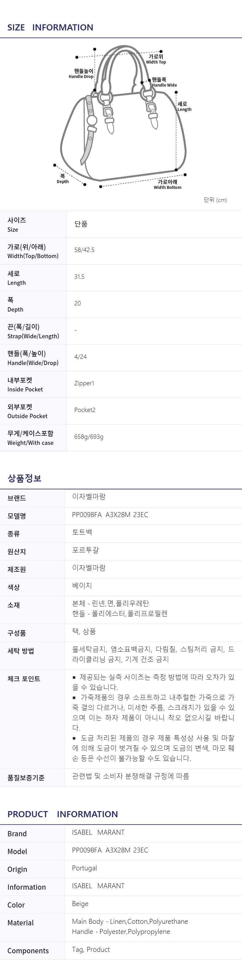Click the Width Top label on diagram
The height and width of the screenshot is (980, 242).
coord(156,59)
